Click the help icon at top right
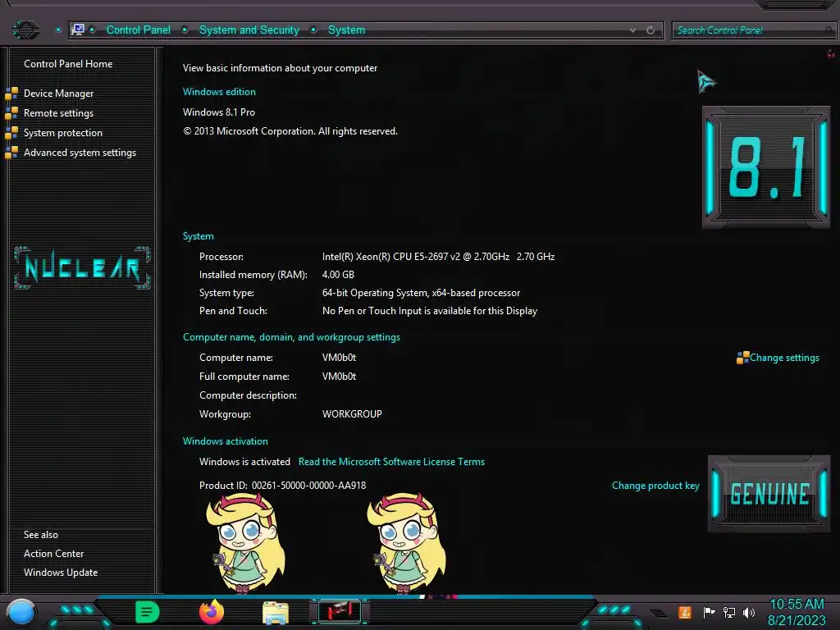 831,54
